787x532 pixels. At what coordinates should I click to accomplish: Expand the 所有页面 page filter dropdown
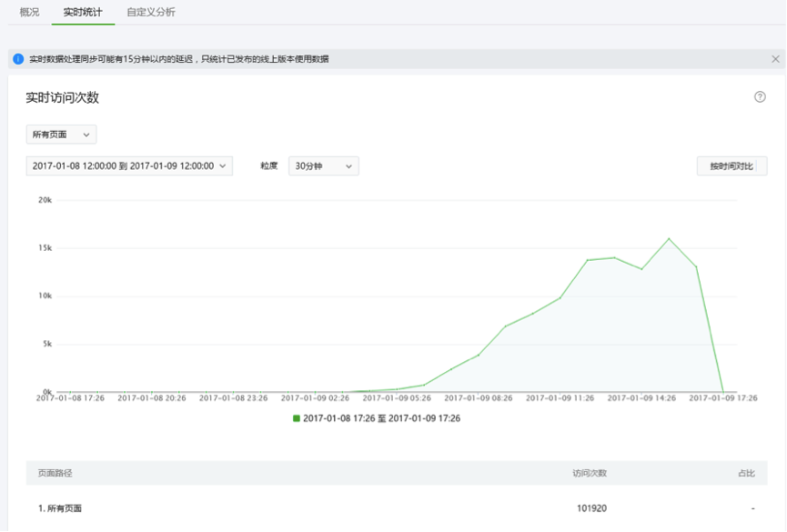[61, 135]
